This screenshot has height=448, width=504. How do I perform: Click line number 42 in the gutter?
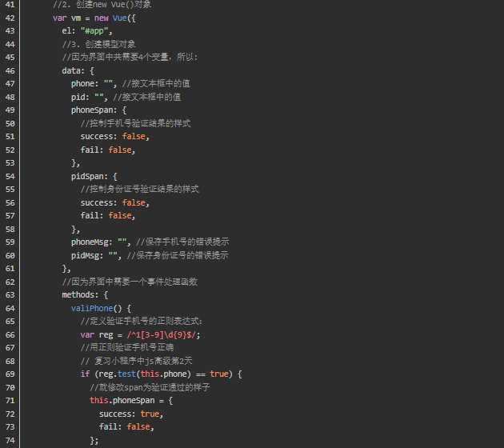tap(10, 18)
